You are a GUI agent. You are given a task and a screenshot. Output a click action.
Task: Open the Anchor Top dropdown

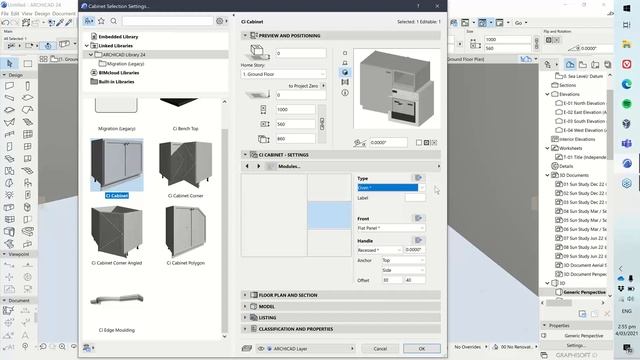coord(403,260)
